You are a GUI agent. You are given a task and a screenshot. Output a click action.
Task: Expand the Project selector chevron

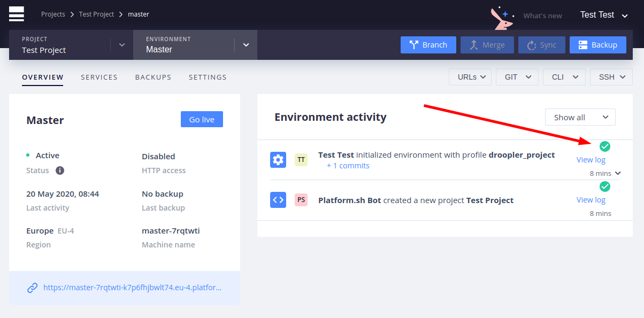[122, 45]
